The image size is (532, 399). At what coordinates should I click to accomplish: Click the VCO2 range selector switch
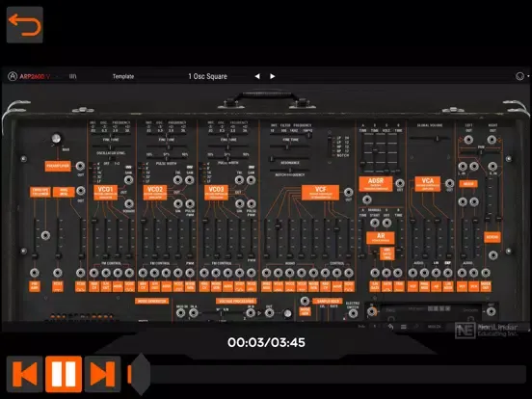pos(141,173)
